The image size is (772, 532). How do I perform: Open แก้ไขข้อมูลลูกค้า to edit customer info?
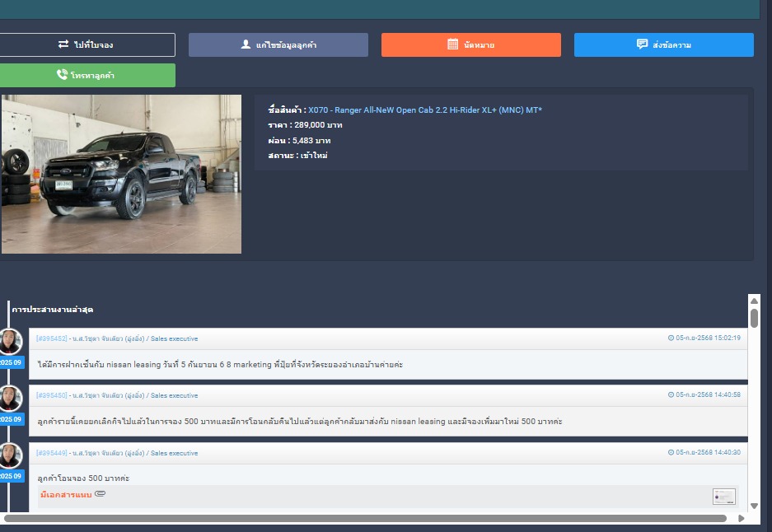(x=278, y=45)
